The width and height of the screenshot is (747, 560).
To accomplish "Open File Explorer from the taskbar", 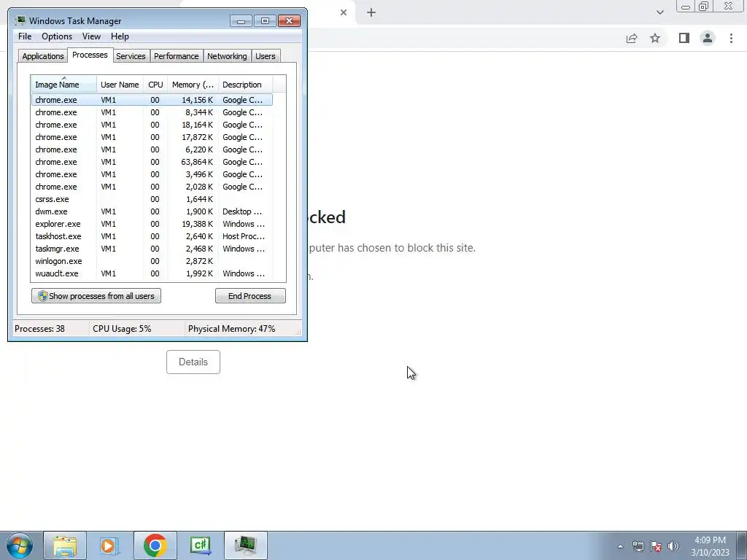I will (x=65, y=545).
